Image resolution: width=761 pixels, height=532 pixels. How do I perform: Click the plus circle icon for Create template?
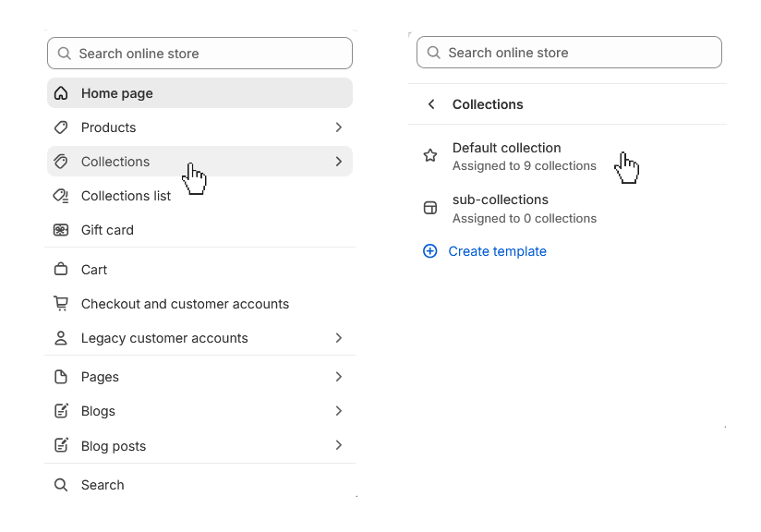click(430, 251)
